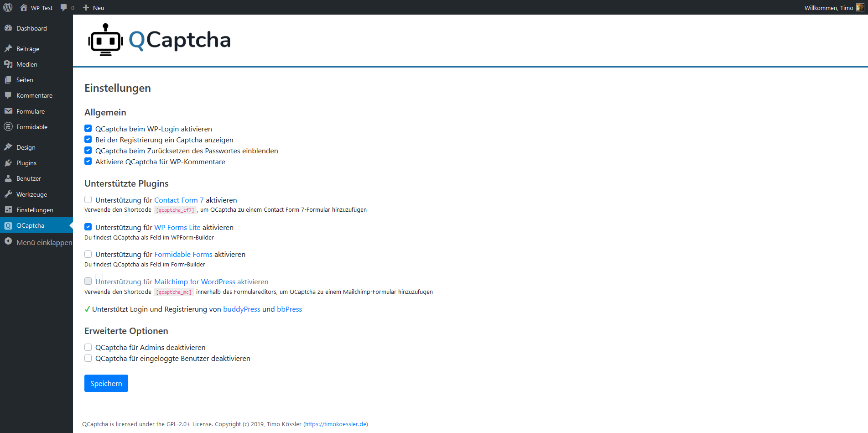Screen dimensions: 868x433
Task: Go to Beiträge in the sidebar
Action: click(x=36, y=49)
